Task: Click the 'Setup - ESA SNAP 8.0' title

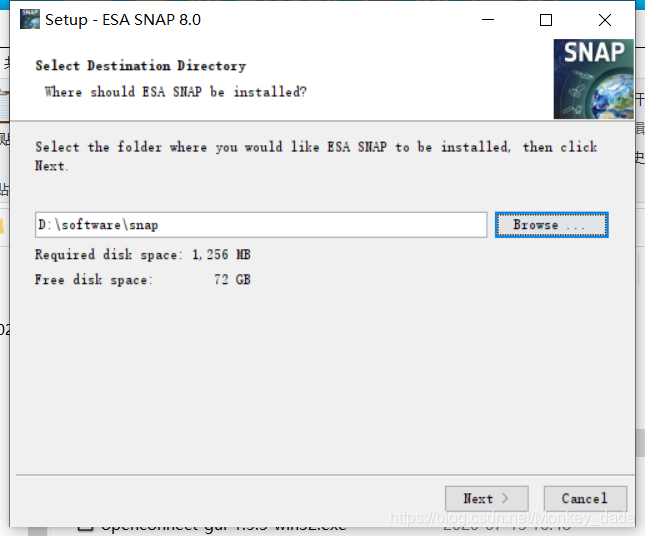Action: click(123, 20)
